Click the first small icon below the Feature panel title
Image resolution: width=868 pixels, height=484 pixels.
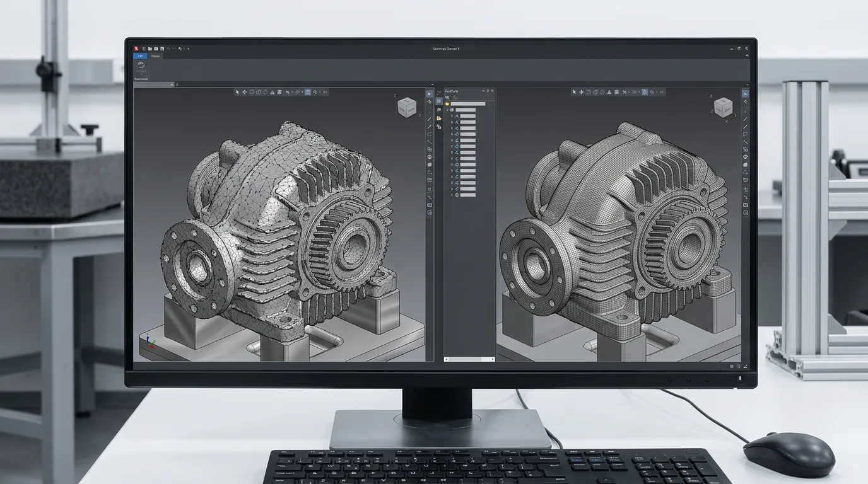pos(447,98)
